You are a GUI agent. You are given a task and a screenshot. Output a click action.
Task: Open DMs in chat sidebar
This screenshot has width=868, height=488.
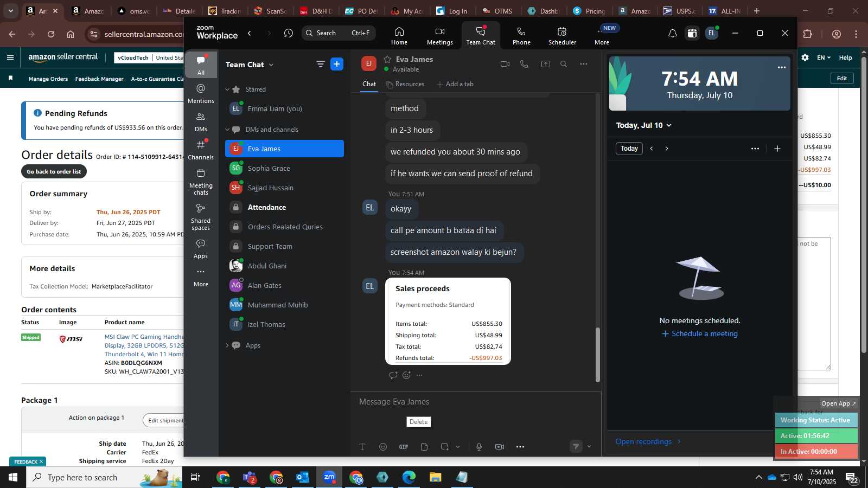(x=201, y=122)
